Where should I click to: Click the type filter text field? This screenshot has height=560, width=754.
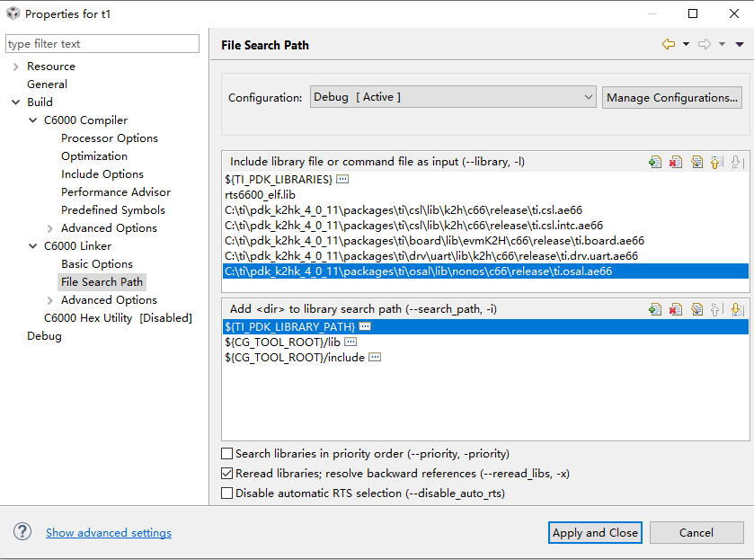(x=102, y=44)
